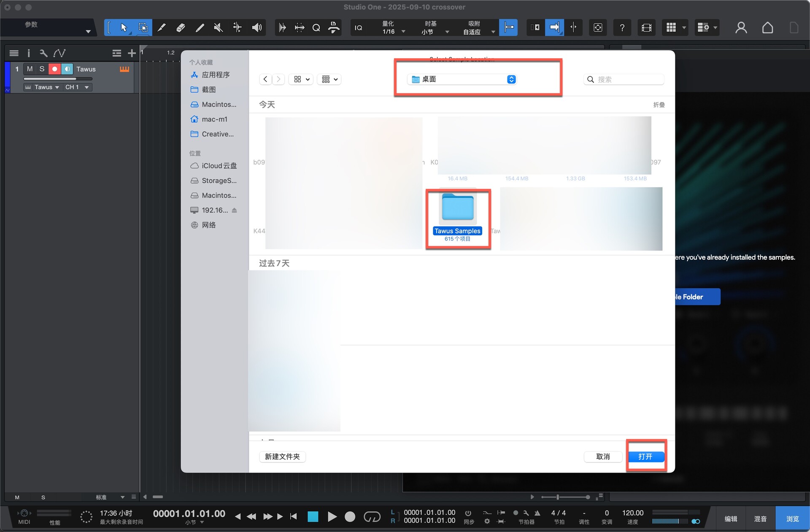Toggle monitor on the Tawus track
The width and height of the screenshot is (810, 532).
[67, 69]
